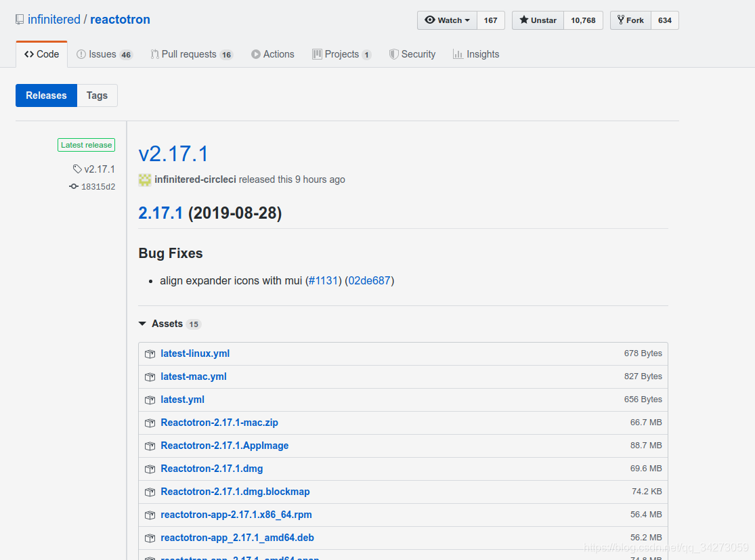This screenshot has height=560, width=755.
Task: Click the 69.6 MB size text
Action: coord(646,469)
